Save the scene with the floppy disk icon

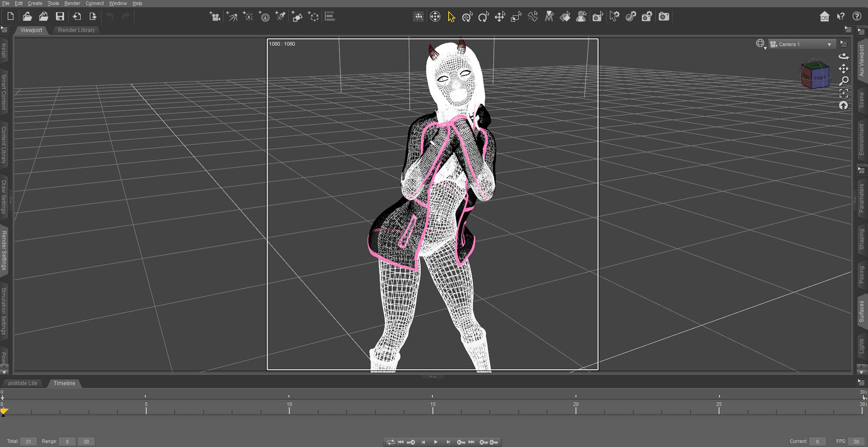60,17
